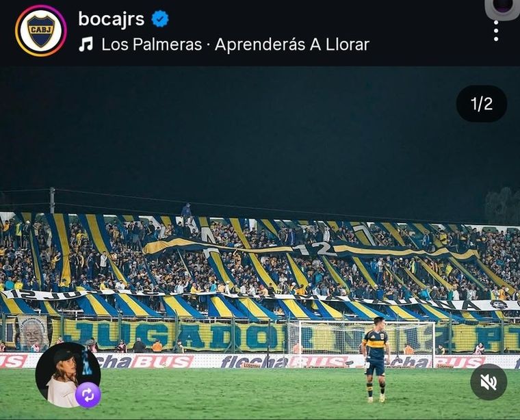Tap the purple repost arrows badge
520x420 pixels.
(88, 395)
